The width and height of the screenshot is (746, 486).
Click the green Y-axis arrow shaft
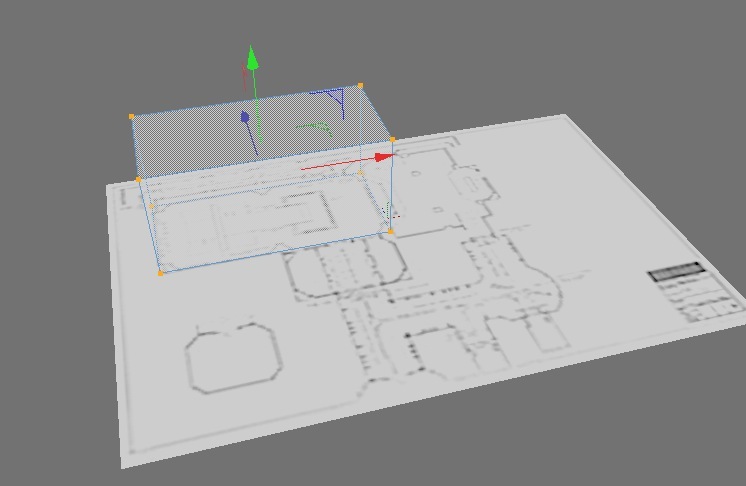click(x=256, y=100)
